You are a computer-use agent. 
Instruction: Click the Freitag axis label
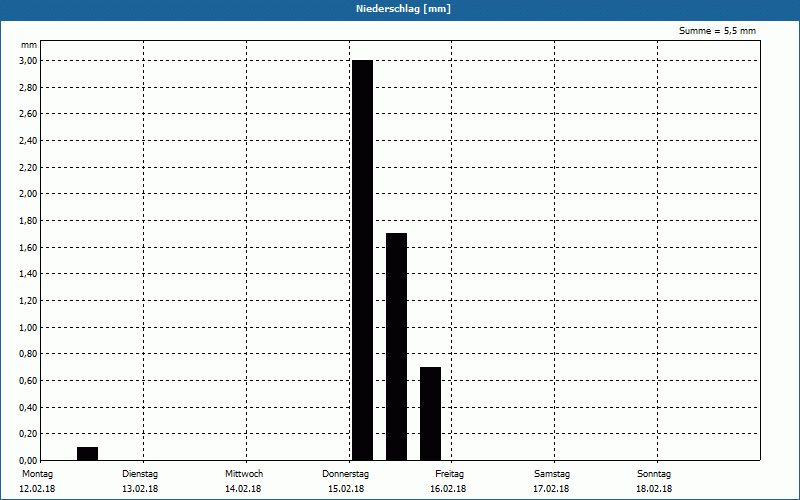tap(449, 474)
